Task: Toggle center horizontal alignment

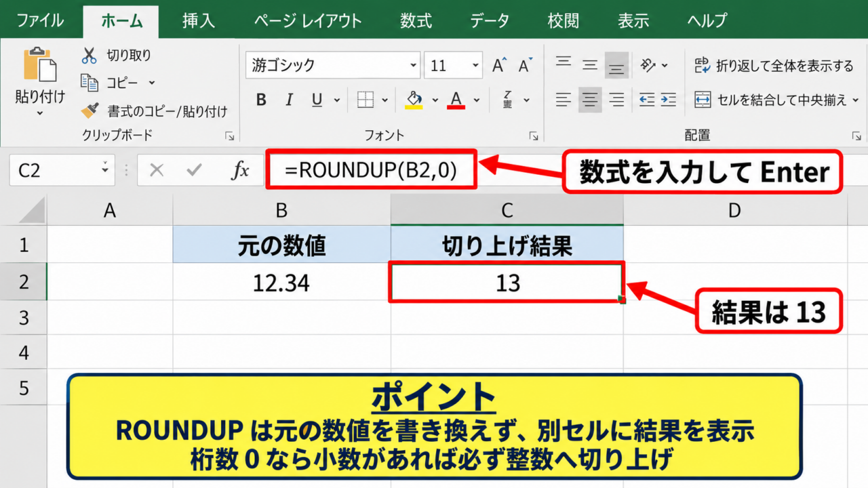Action: coord(590,100)
